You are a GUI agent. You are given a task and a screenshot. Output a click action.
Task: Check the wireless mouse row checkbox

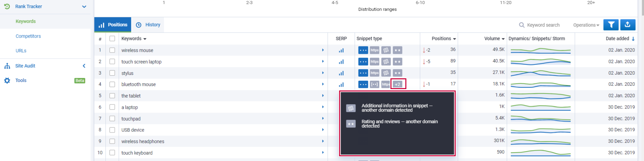(112, 50)
